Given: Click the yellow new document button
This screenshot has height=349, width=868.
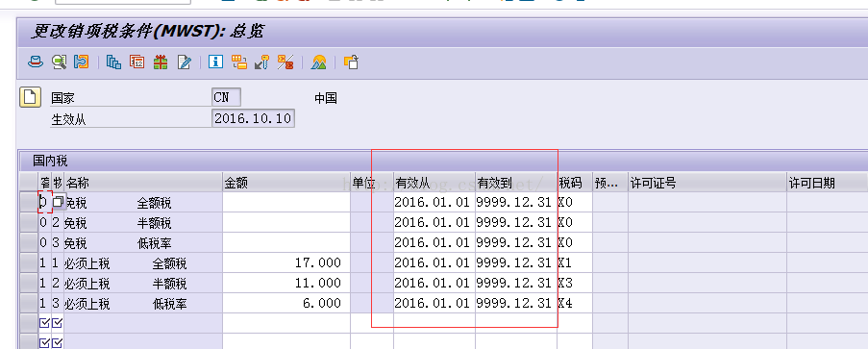Looking at the screenshot, I should coord(30,97).
